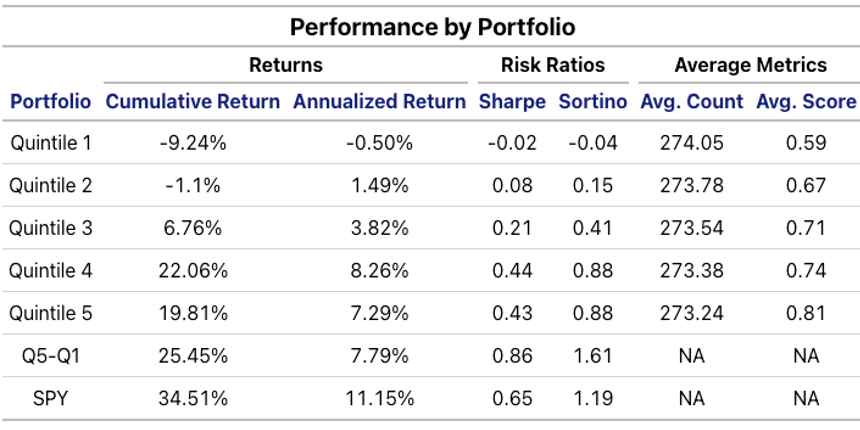This screenshot has height=430, width=860.
Task: Click the Risk Ratios group header
Action: tap(553, 66)
